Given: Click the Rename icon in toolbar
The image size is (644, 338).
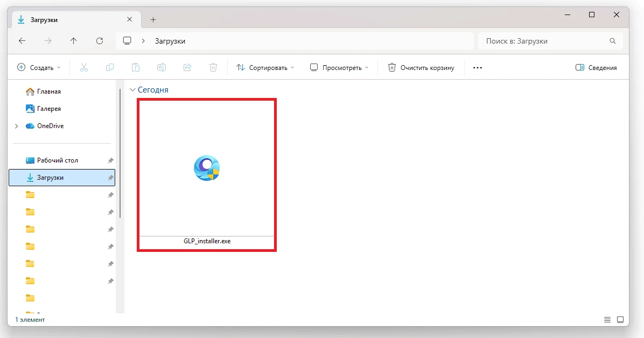Looking at the screenshot, I should pyautogui.click(x=162, y=68).
